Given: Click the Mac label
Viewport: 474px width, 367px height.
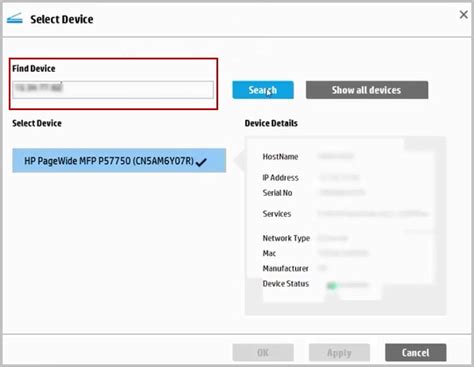Looking at the screenshot, I should [x=269, y=253].
